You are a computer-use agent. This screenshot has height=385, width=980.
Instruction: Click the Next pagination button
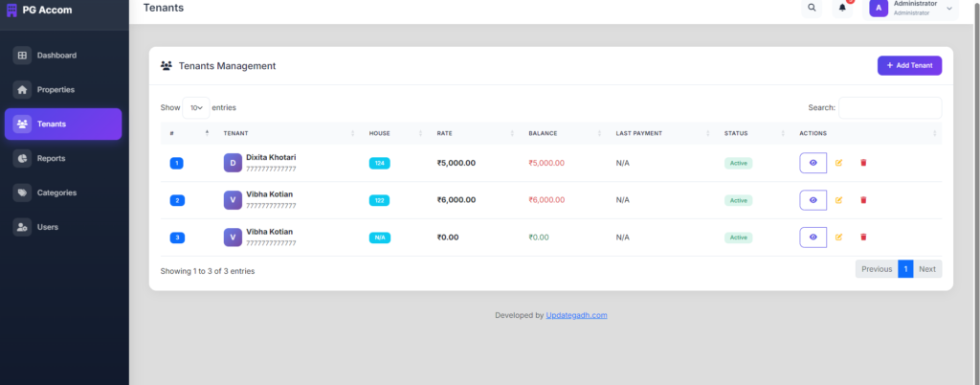(927, 269)
